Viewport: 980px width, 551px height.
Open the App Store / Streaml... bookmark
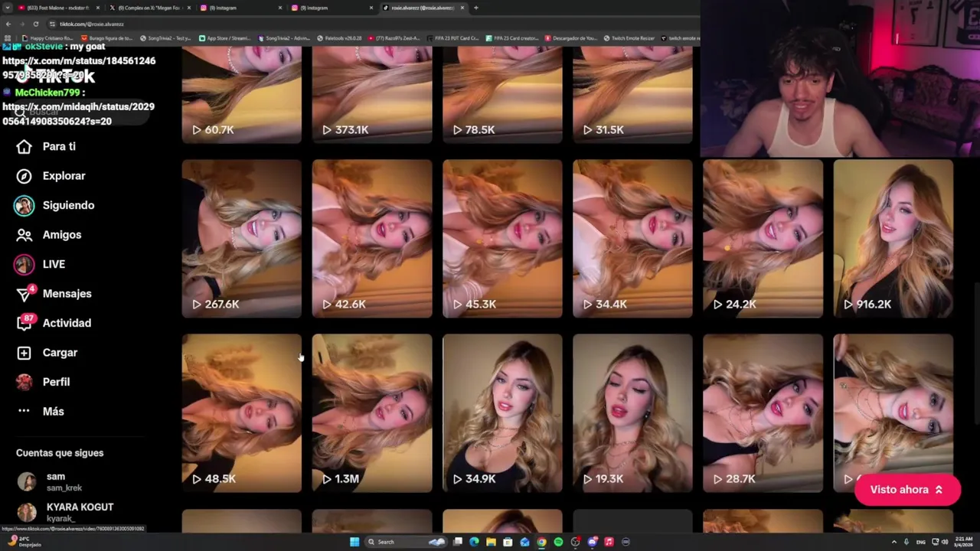click(224, 37)
